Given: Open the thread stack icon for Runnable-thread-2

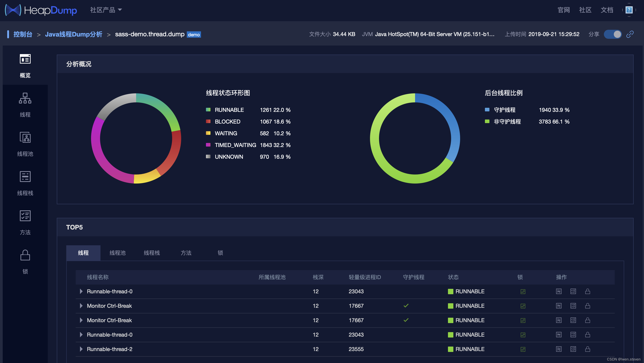Looking at the screenshot, I should point(559,349).
